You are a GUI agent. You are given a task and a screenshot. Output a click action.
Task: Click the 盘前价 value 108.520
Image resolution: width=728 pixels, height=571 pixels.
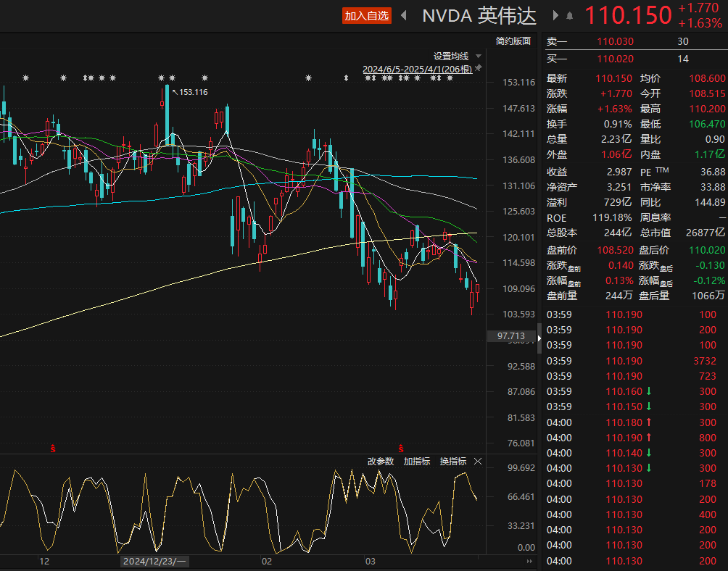(x=615, y=250)
